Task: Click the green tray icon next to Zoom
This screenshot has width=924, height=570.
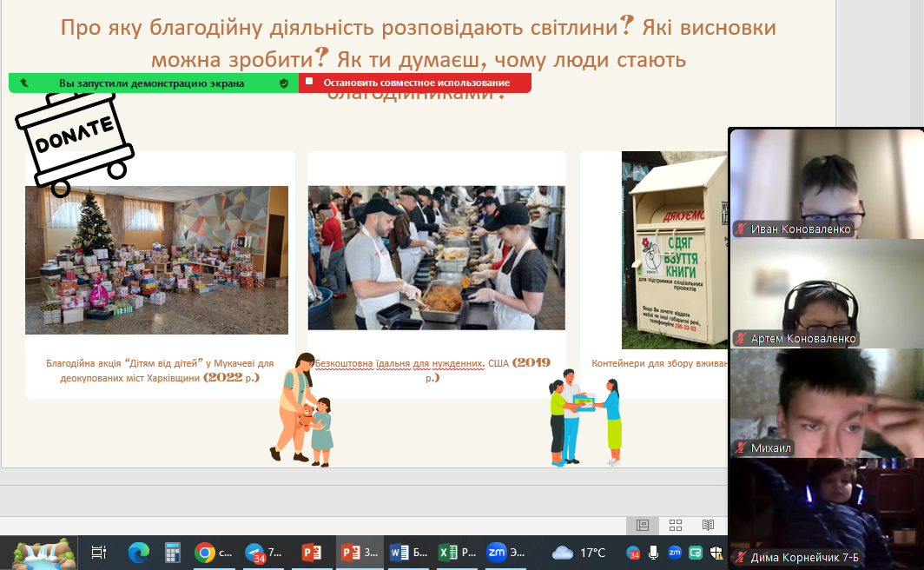Action: point(696,553)
